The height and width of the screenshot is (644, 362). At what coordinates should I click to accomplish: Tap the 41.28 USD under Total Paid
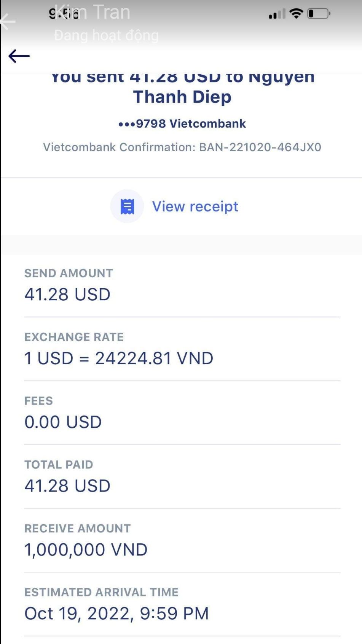(x=67, y=486)
